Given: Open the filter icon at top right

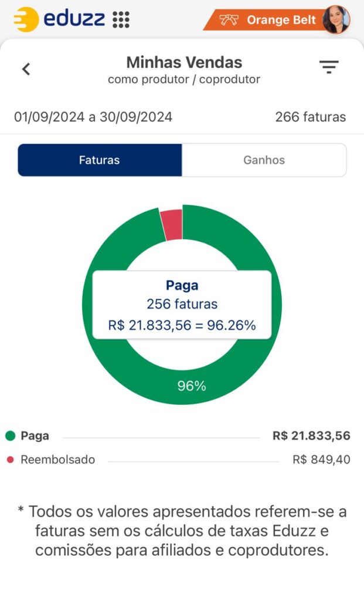Looking at the screenshot, I should (329, 67).
